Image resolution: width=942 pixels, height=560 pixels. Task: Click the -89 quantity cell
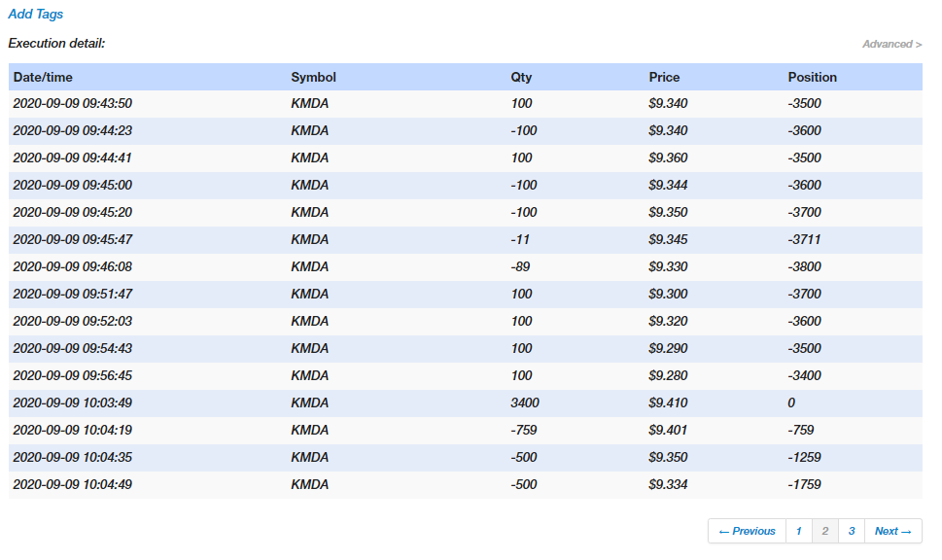pyautogui.click(x=520, y=266)
